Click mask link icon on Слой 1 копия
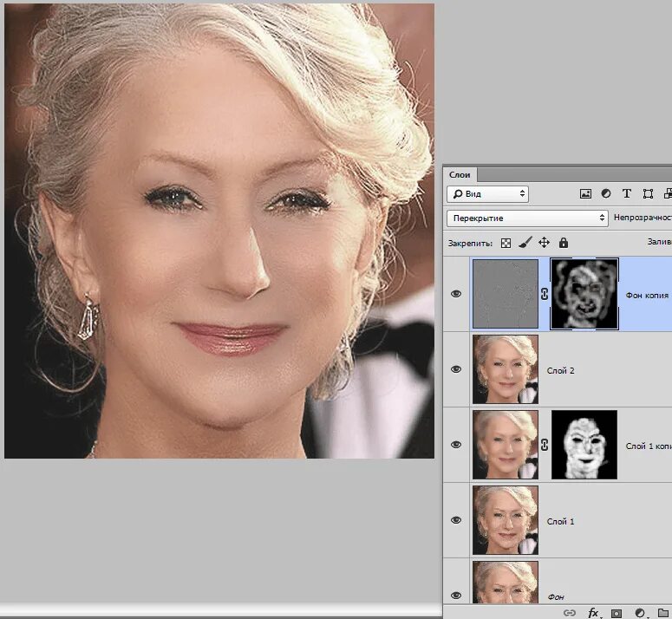Screen dimensions: 672x619 click(x=545, y=445)
